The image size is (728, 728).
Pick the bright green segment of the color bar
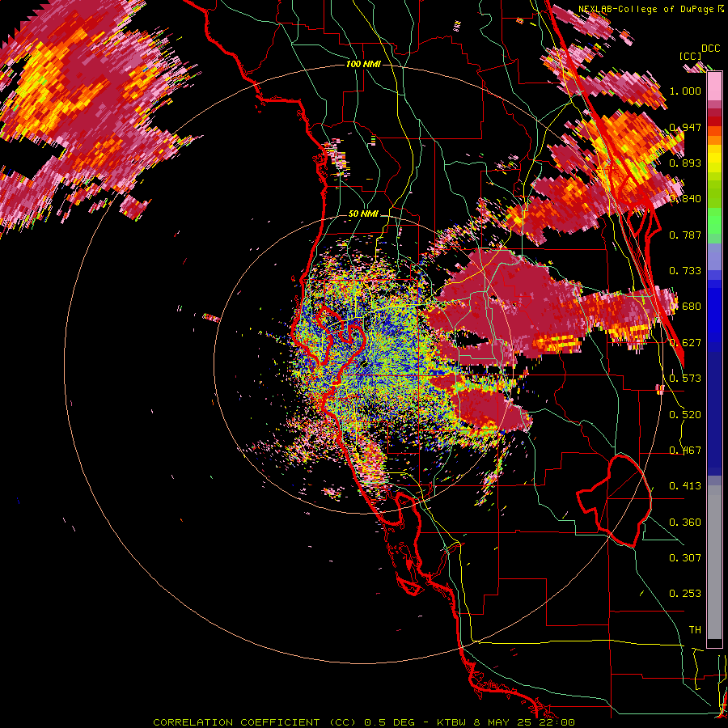click(714, 221)
